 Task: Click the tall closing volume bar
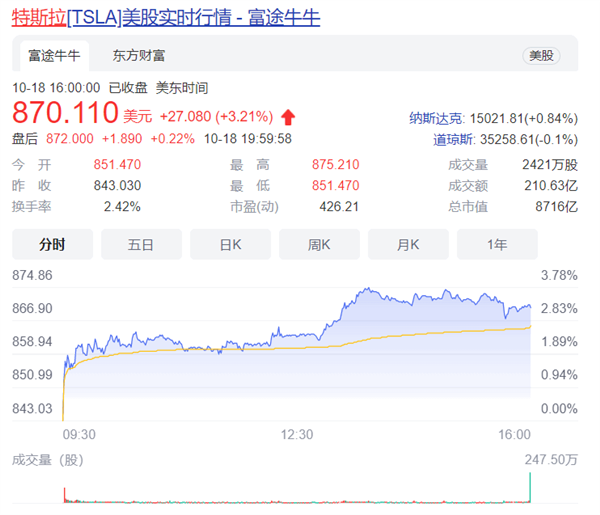529,489
